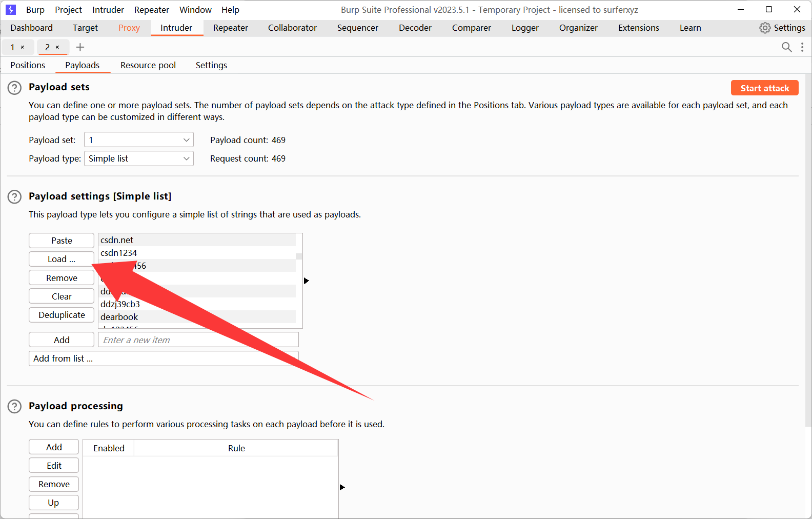
Task: Open the Intruder Settings sub-tab
Action: pos(211,65)
